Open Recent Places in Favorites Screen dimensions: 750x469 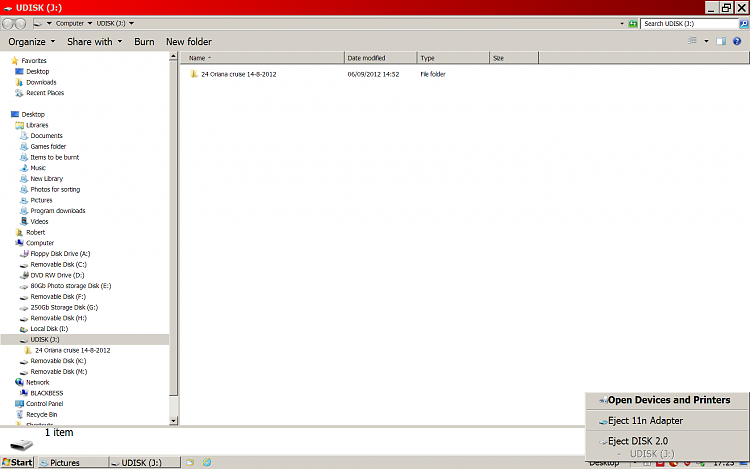(x=45, y=93)
